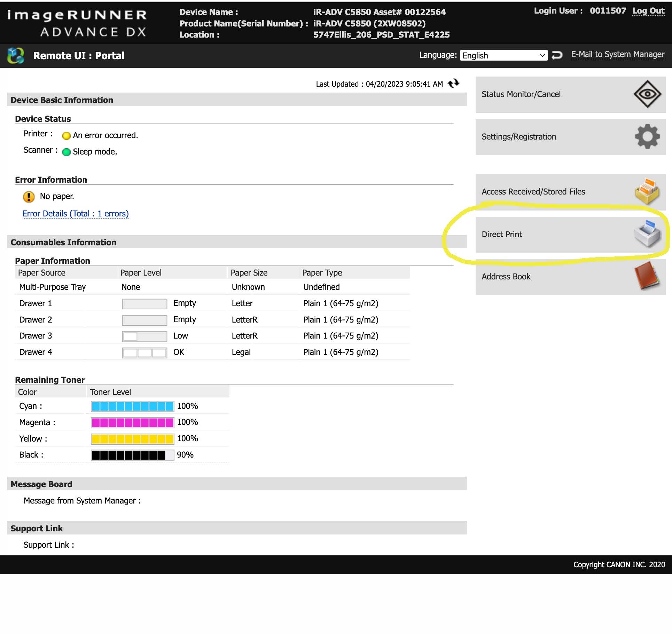
Task: Click the Black toner level bar
Action: point(132,454)
